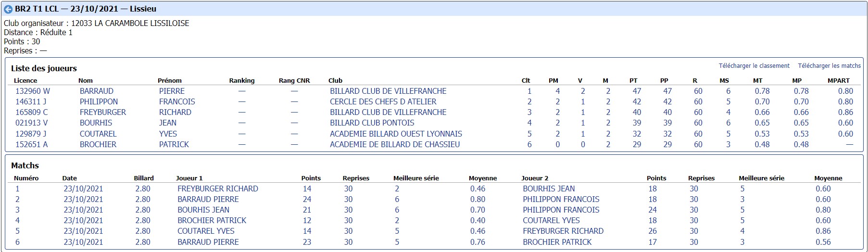Open club CERCLE DES CHEFS D ATELIER

(x=383, y=101)
